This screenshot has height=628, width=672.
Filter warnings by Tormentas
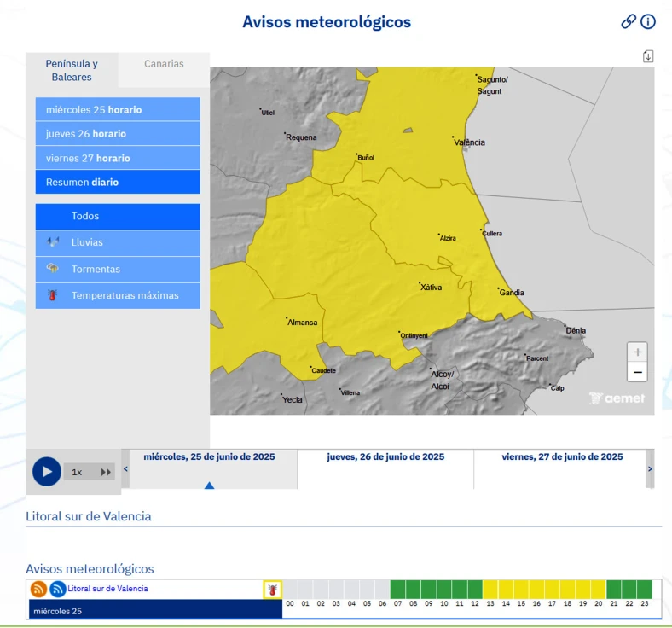[x=118, y=270]
